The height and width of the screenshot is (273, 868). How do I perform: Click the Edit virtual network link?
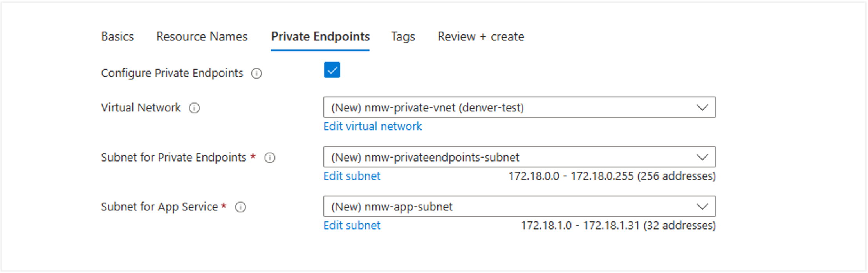click(x=372, y=126)
